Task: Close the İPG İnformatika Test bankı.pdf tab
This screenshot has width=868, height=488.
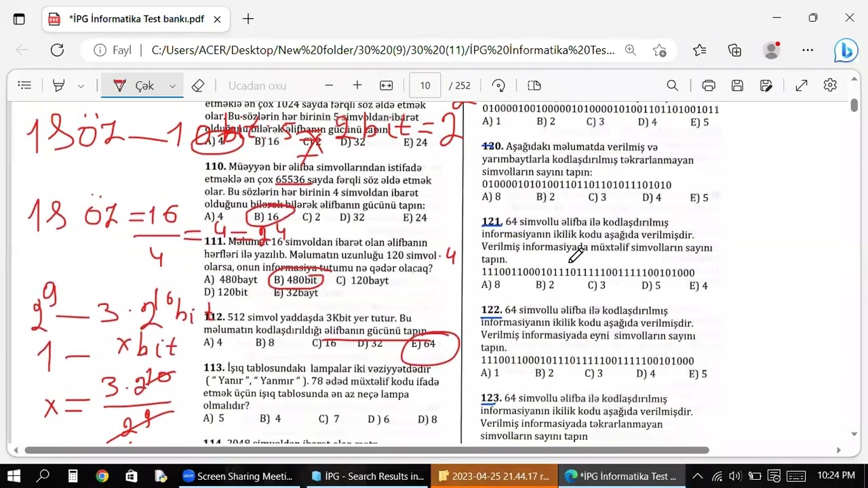Action: pyautogui.click(x=217, y=19)
